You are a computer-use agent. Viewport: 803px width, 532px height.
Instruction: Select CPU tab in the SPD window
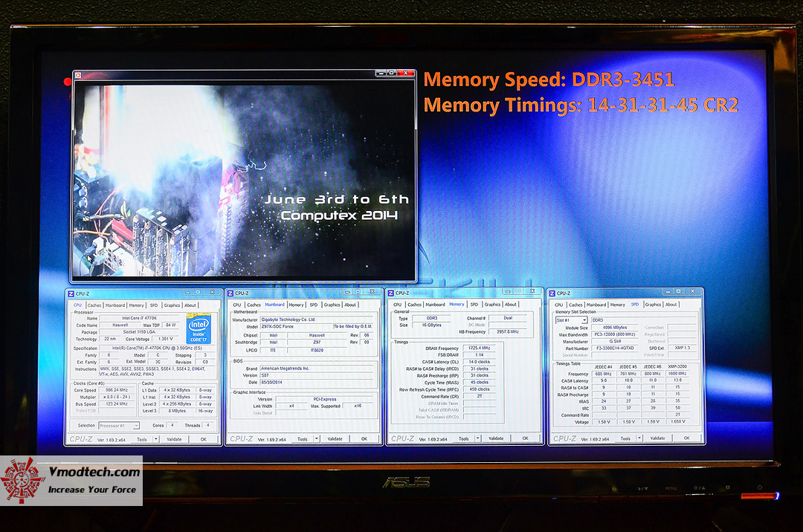558,305
